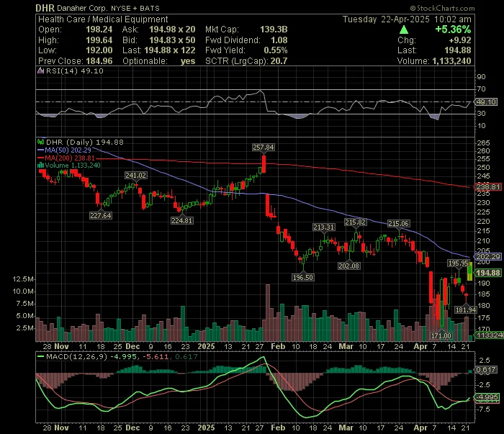Click the Danaher Corp. company name
The width and height of the screenshot is (504, 434).
[82, 9]
